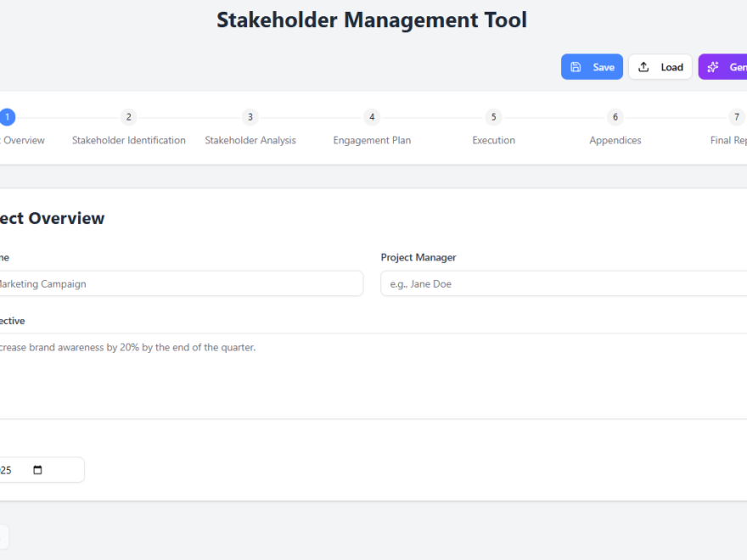The height and width of the screenshot is (560, 747).
Task: Edit the Project Name text box
Action: (x=170, y=283)
